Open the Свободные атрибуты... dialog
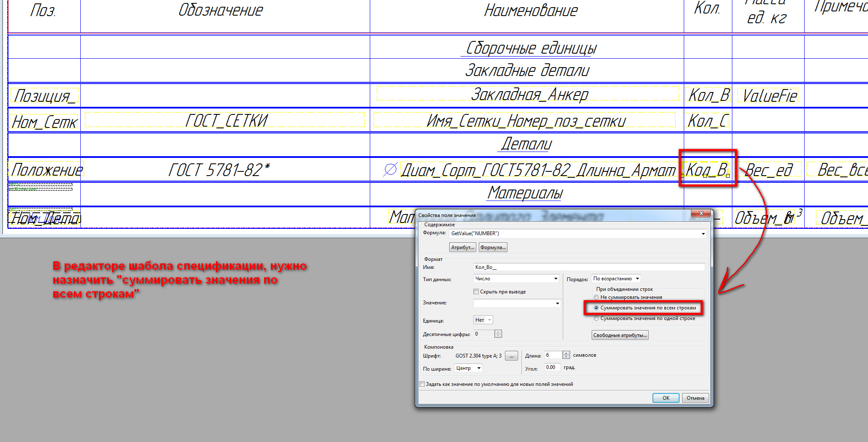The image size is (868, 442). (x=620, y=335)
